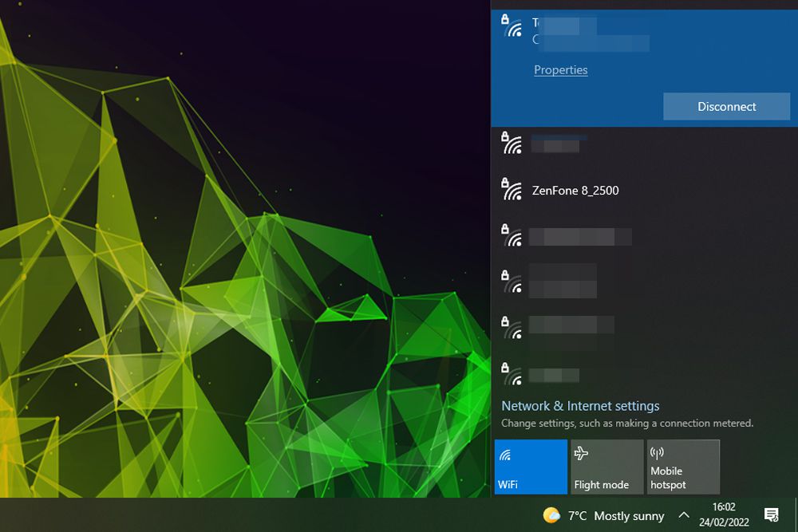The image size is (798, 532).
Task: Toggle the WiFi quick action tile
Action: [531, 467]
